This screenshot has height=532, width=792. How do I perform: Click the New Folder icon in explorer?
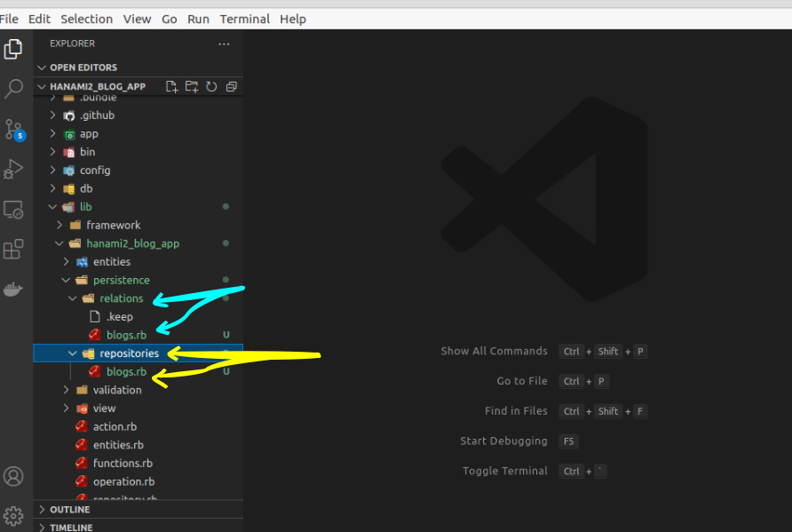192,86
